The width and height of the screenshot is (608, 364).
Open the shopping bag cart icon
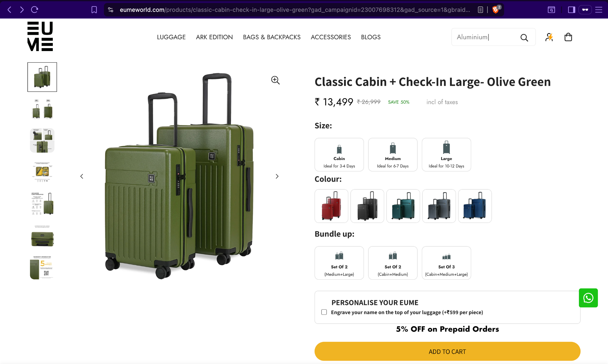(x=568, y=37)
